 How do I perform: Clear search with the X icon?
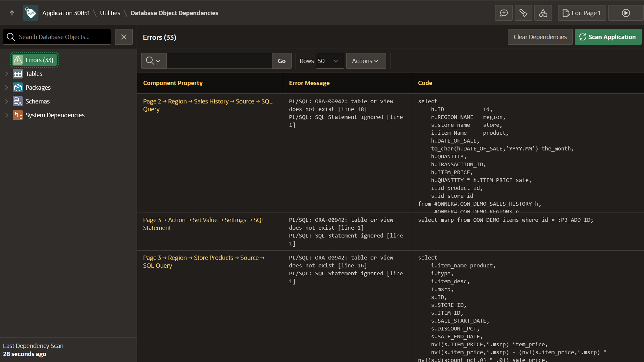123,37
